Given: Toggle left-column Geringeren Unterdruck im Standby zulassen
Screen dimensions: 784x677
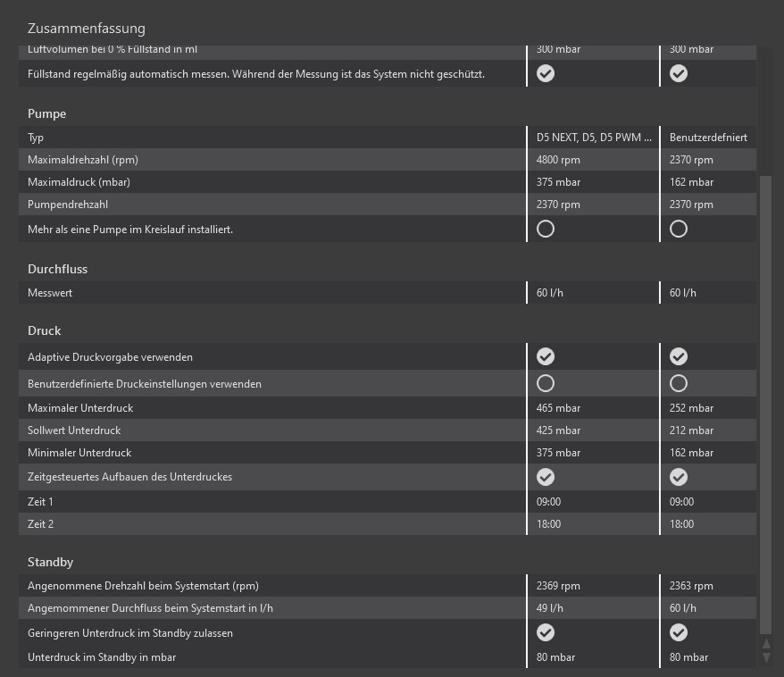Looking at the screenshot, I should coord(546,632).
